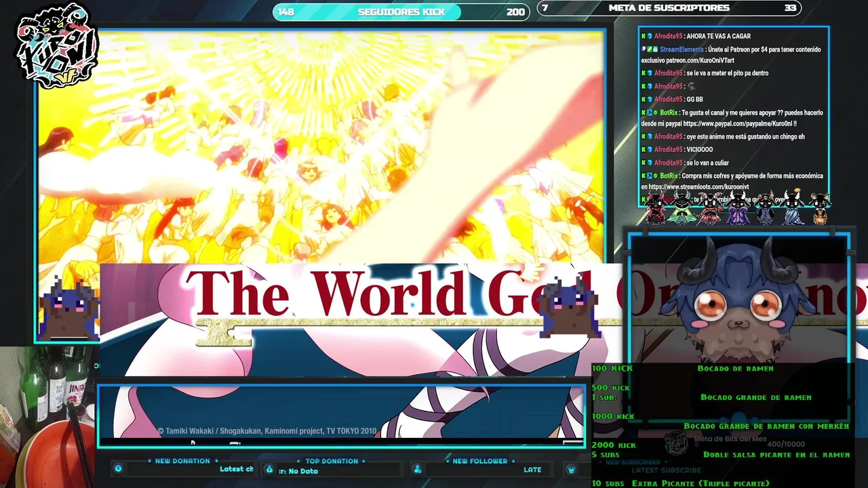
Task: Click the green-dressed chibi oni under chat
Action: [681, 207]
